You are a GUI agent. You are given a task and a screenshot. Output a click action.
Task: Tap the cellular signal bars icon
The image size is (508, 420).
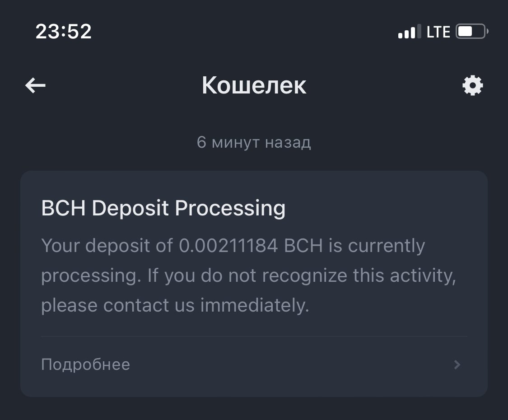pyautogui.click(x=407, y=32)
